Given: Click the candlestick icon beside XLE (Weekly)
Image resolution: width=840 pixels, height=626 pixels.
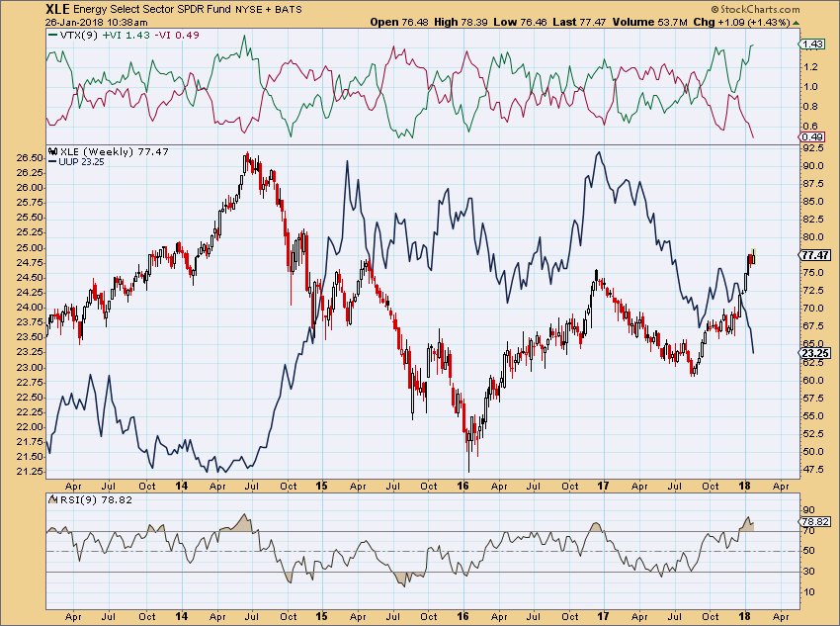Looking at the screenshot, I should (53, 151).
